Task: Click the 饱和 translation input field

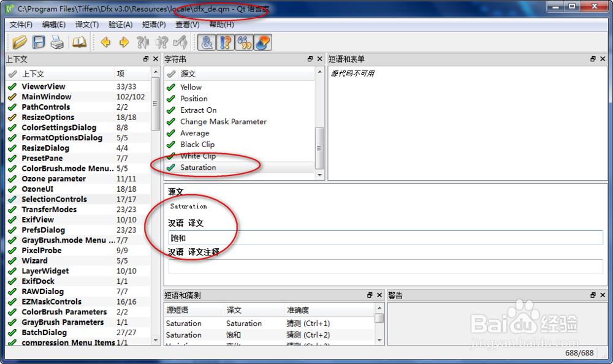Action: [386, 238]
